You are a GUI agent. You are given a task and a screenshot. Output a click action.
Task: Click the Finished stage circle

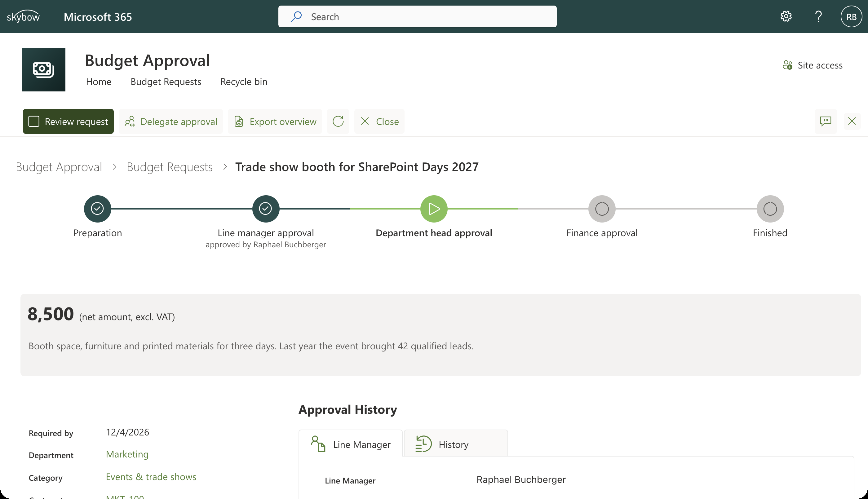click(x=770, y=209)
